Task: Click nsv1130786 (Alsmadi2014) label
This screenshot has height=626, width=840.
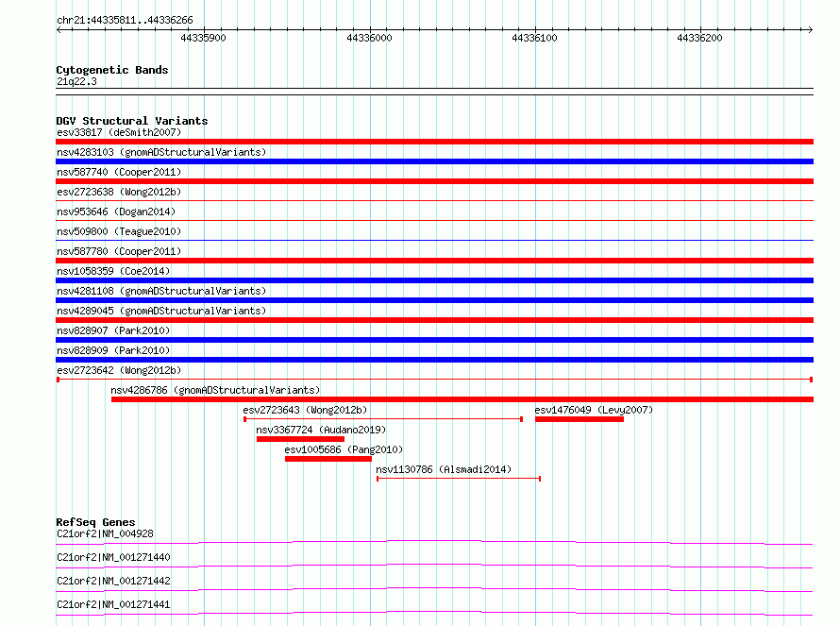Action: point(444,469)
